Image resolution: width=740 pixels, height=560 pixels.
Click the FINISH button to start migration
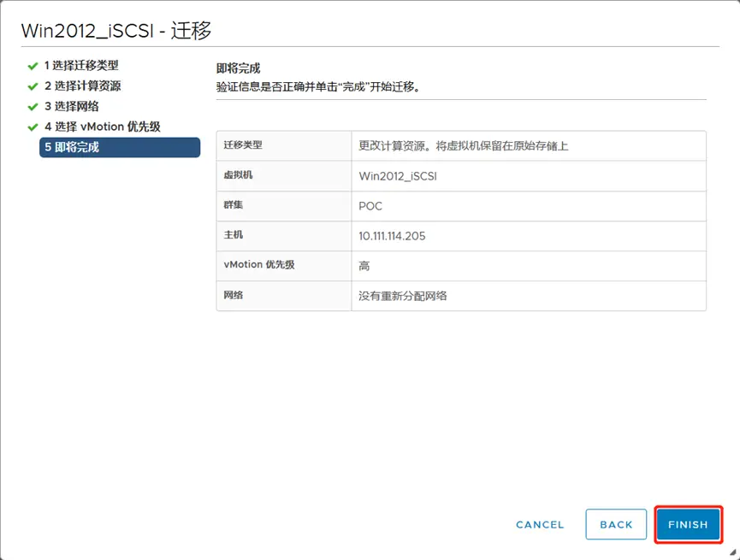point(688,524)
